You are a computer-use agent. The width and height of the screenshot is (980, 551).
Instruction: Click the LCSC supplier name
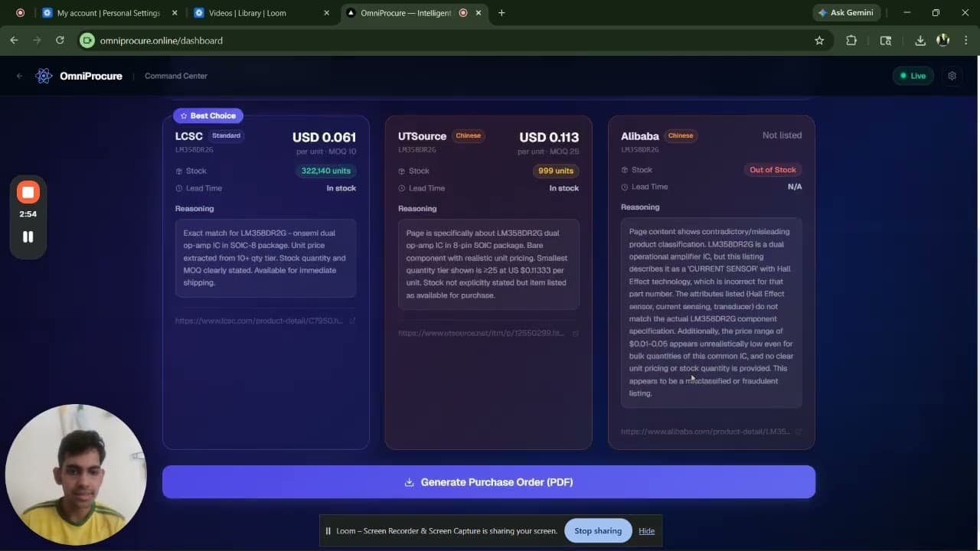pos(188,136)
